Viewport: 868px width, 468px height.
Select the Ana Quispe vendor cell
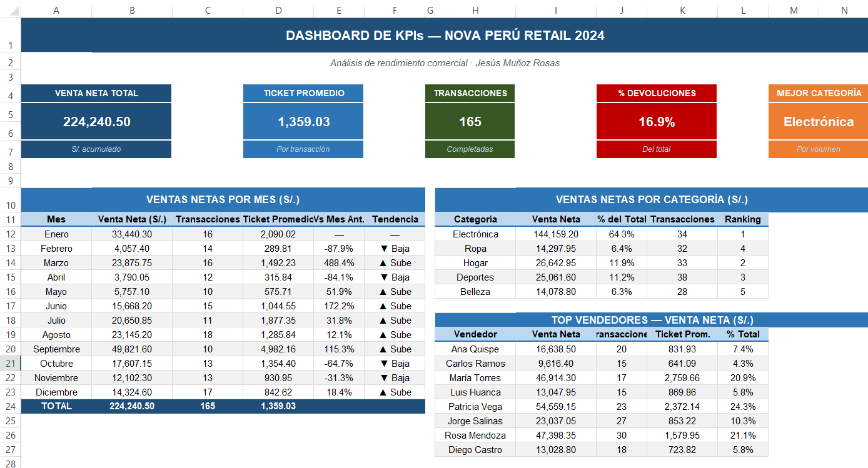pyautogui.click(x=475, y=349)
